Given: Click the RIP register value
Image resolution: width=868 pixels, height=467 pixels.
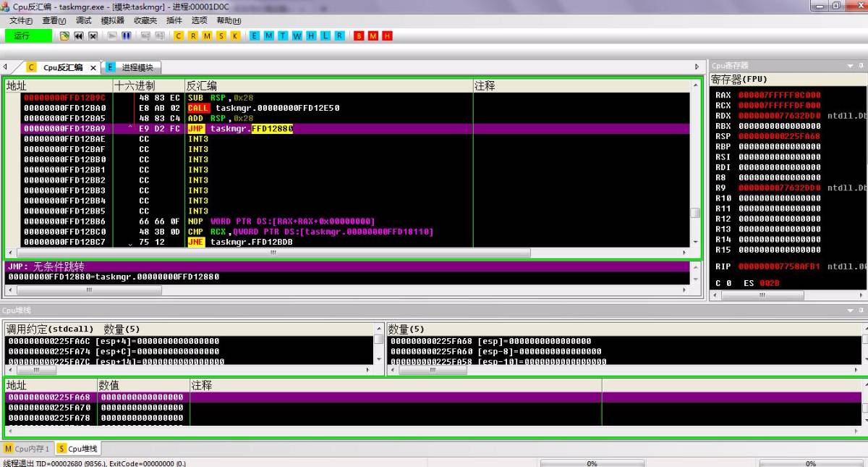Looking at the screenshot, I should click(779, 266).
